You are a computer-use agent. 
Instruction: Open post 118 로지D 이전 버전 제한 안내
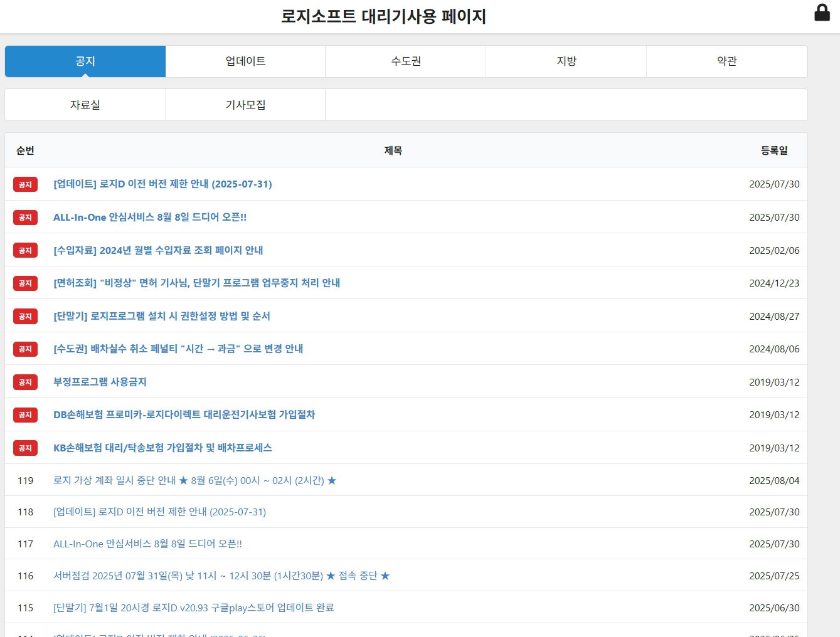click(159, 512)
